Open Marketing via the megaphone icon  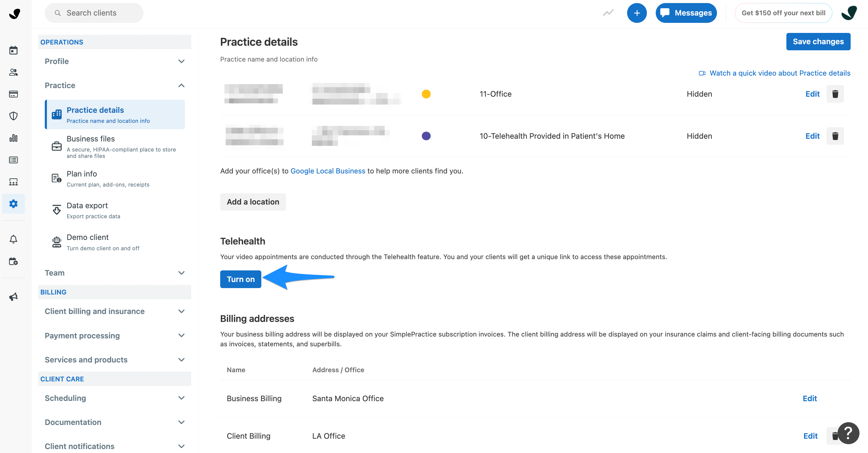pyautogui.click(x=13, y=297)
